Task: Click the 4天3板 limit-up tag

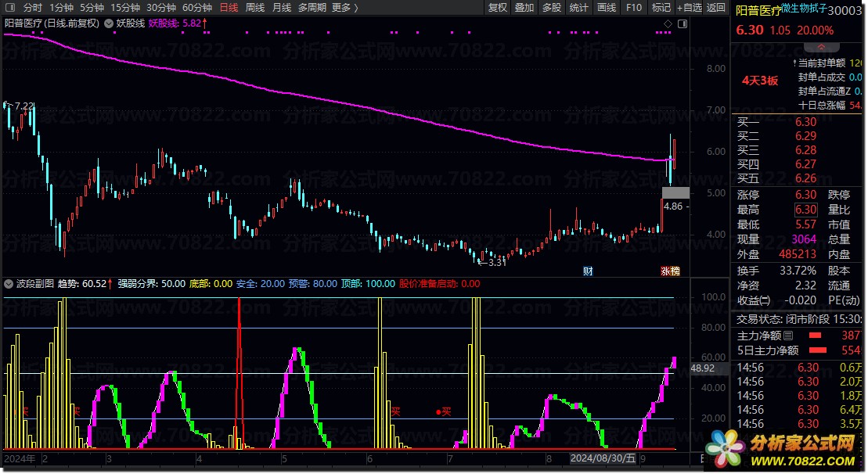Action: point(760,81)
